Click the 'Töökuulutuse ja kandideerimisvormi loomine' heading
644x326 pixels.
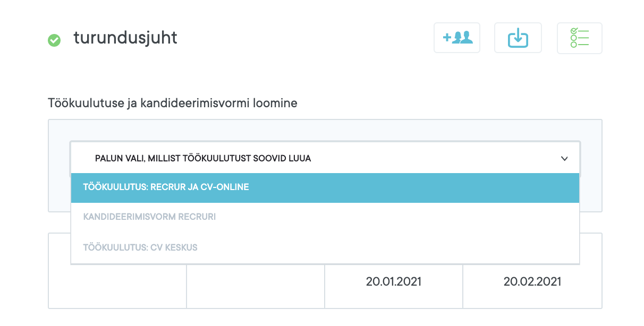pos(173,103)
